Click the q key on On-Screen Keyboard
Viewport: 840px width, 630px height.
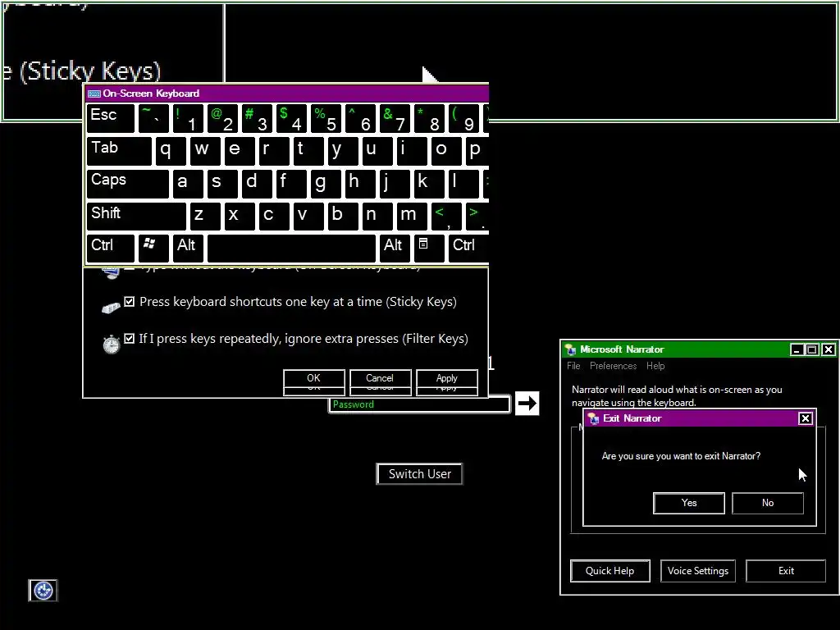[171, 151]
